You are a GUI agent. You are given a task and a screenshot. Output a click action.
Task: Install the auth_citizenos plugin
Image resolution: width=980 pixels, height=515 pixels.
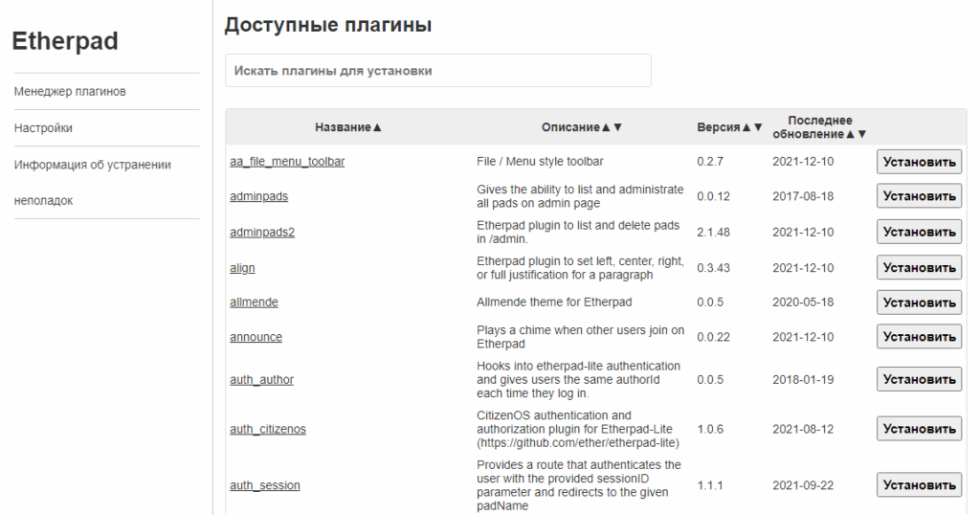click(919, 429)
